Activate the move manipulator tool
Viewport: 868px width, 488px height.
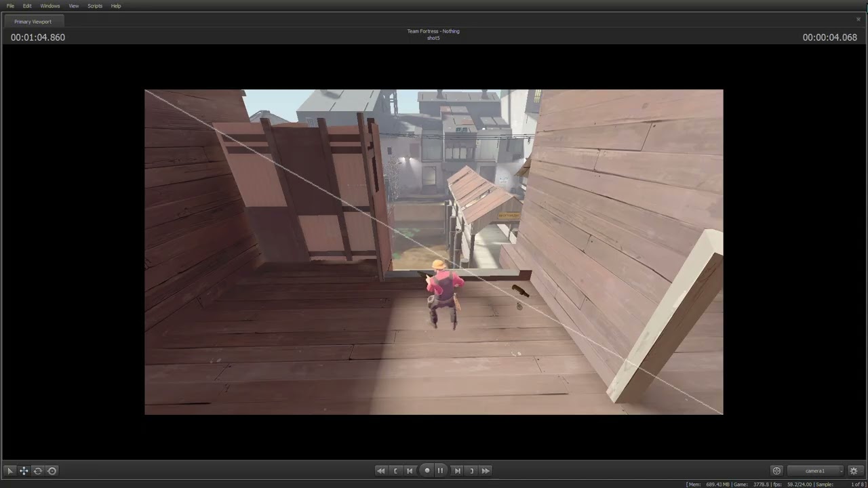(24, 470)
